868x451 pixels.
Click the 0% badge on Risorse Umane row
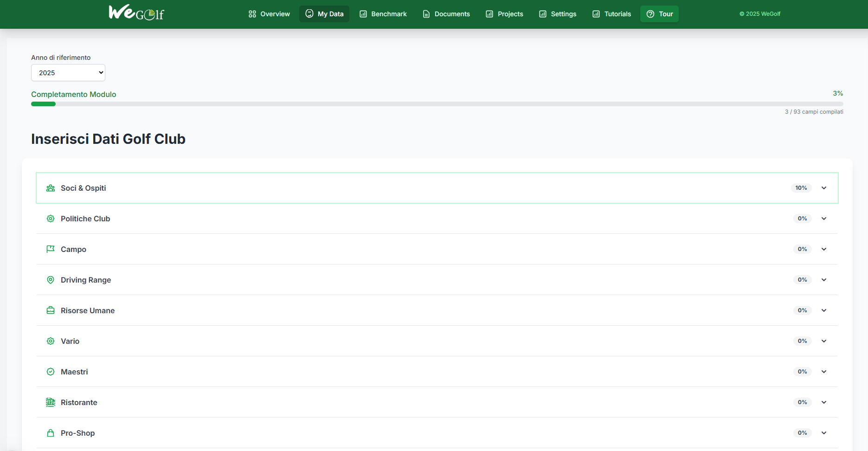802,310
